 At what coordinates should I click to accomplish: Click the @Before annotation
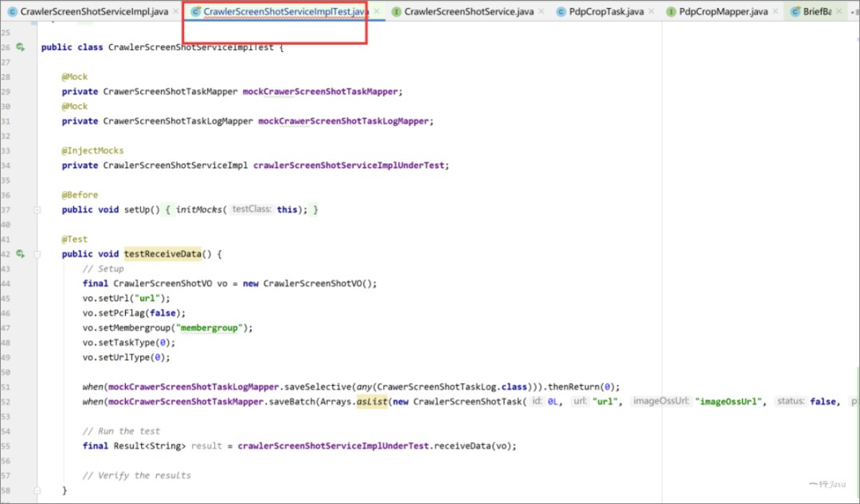pyautogui.click(x=80, y=195)
